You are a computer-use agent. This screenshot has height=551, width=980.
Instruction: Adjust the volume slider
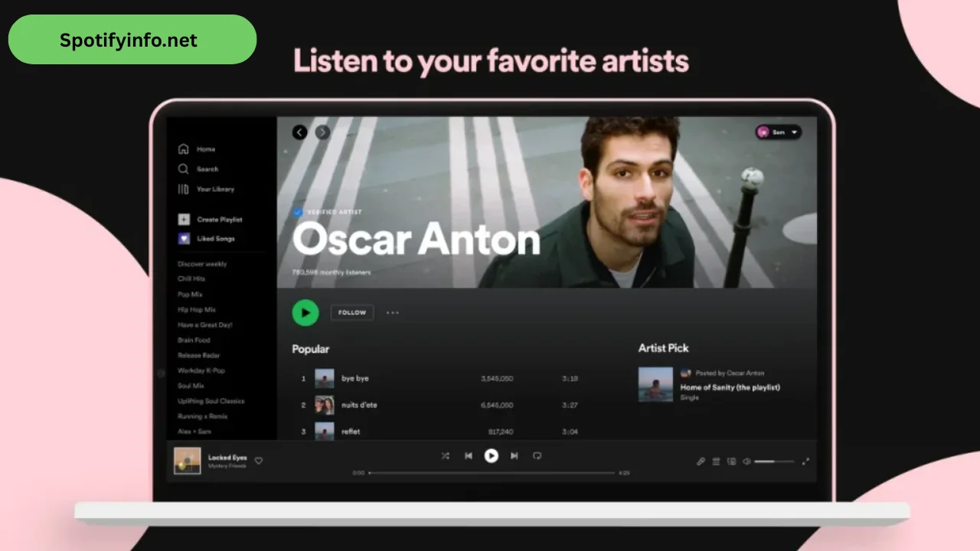click(774, 461)
